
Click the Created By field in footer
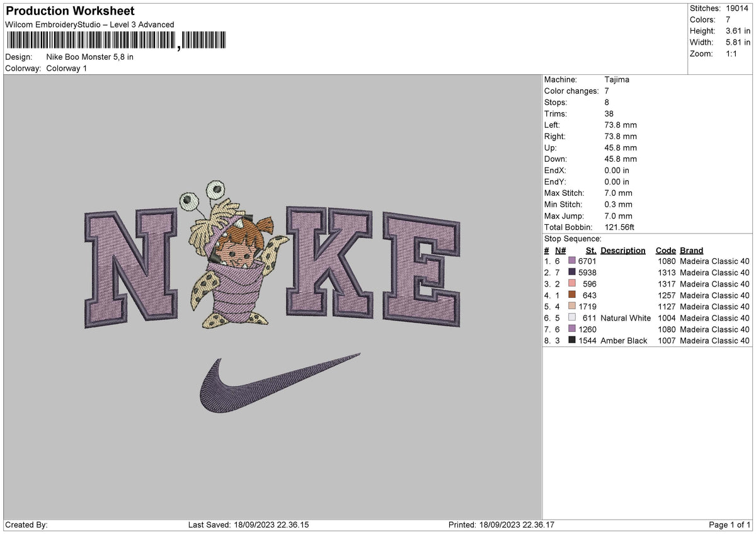pyautogui.click(x=27, y=523)
